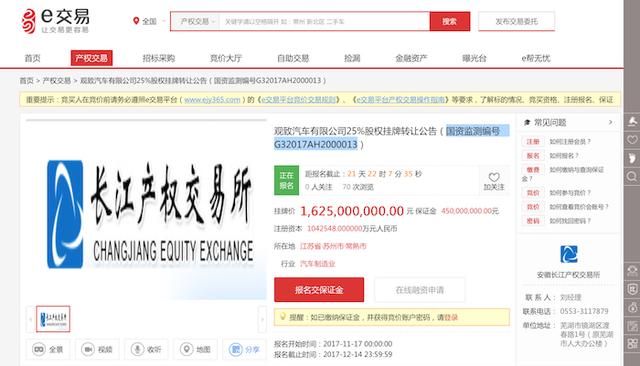Image resolution: width=640 pixels, height=366 pixels.
Task: Open the 产权交易 search category dropdown
Action: click(197, 21)
